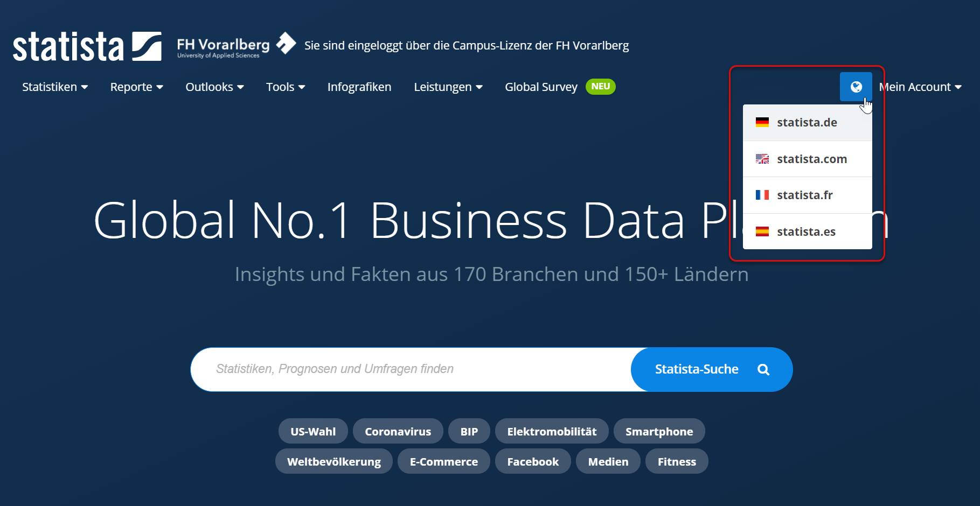Select the Coronavirus topic tag

[x=398, y=431]
